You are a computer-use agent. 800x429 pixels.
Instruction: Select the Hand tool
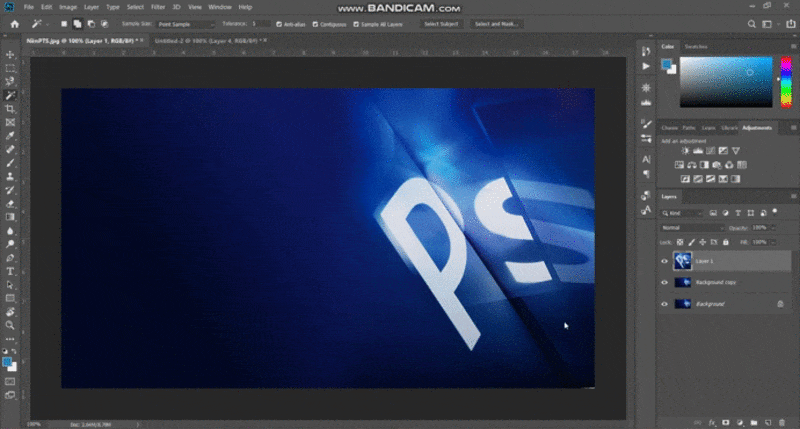point(10,312)
